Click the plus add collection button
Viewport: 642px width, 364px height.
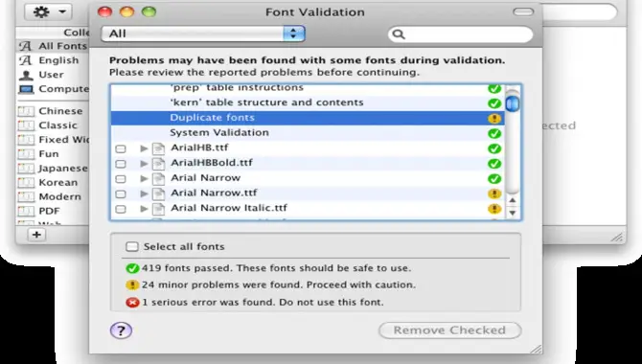click(x=36, y=235)
